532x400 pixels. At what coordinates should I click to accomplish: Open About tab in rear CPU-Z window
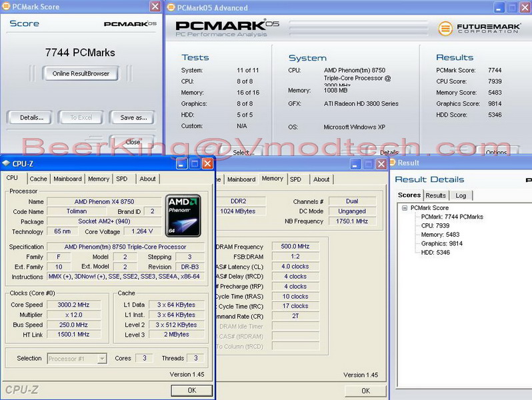pyautogui.click(x=321, y=179)
